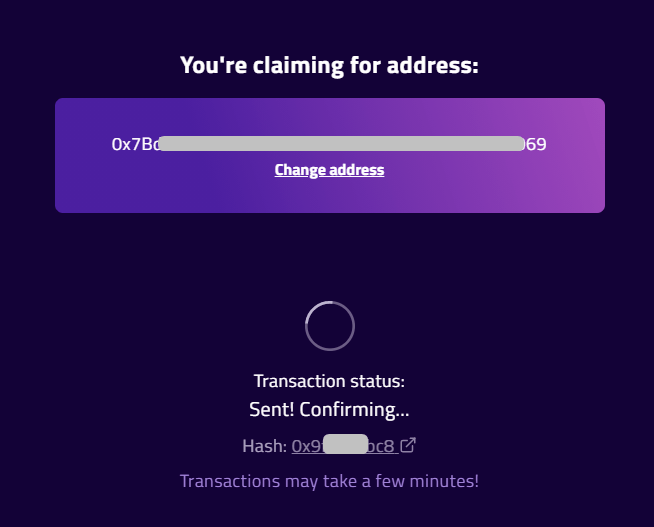Click the Change address link
Screen dimensions: 654x527
(x=329, y=170)
